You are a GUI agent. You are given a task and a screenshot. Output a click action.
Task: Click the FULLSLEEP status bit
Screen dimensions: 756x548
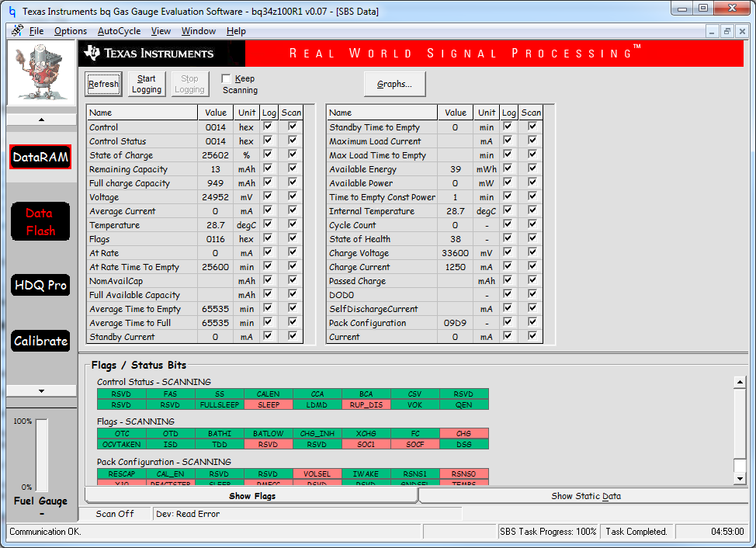(x=220, y=405)
